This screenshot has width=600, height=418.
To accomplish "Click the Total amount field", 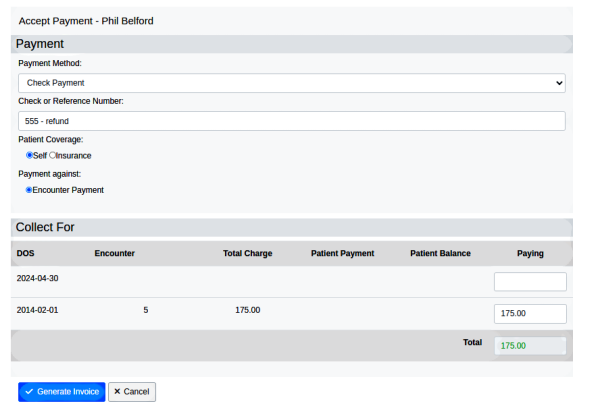I will [530, 346].
